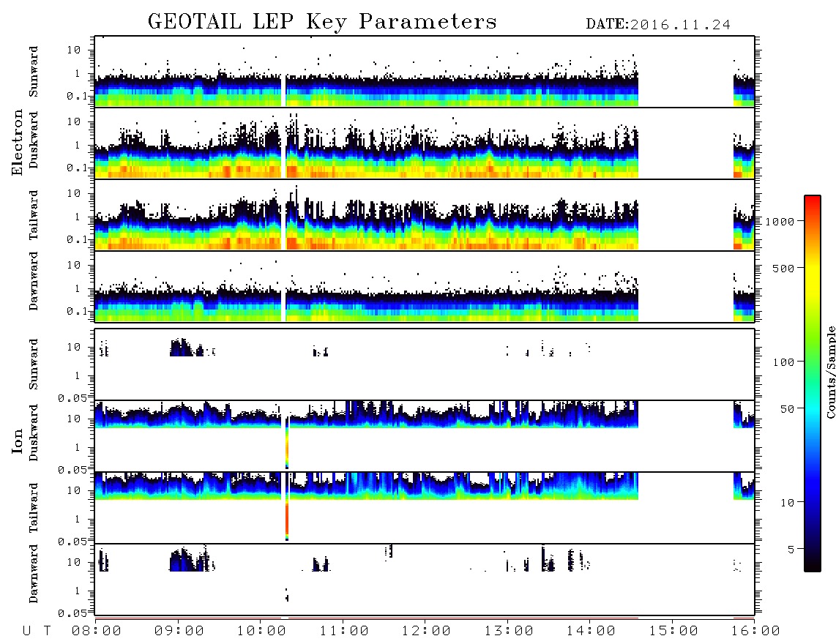Click the vertical Electron group label
Screen dimensions: 836x644
pyautogui.click(x=17, y=143)
